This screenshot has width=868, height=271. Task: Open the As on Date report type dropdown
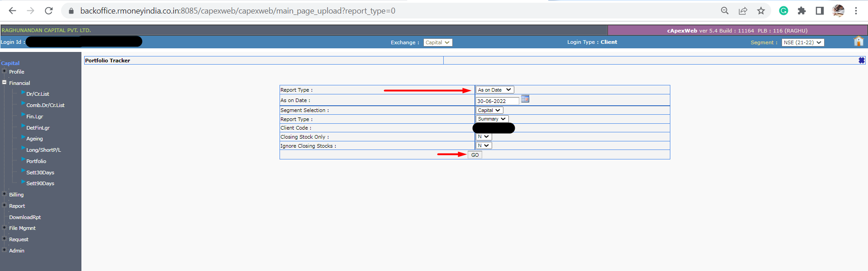tap(495, 90)
